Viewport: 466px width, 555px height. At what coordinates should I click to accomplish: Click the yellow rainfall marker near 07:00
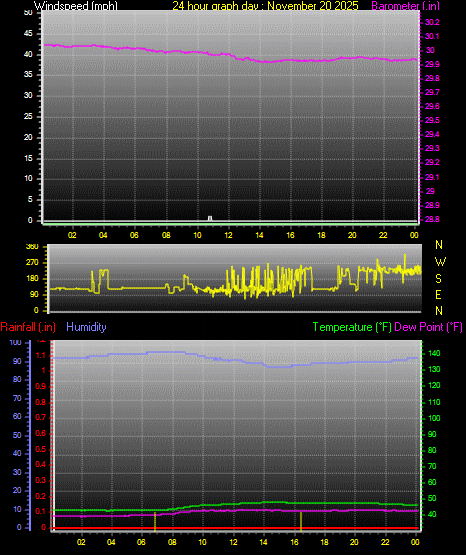click(x=155, y=521)
